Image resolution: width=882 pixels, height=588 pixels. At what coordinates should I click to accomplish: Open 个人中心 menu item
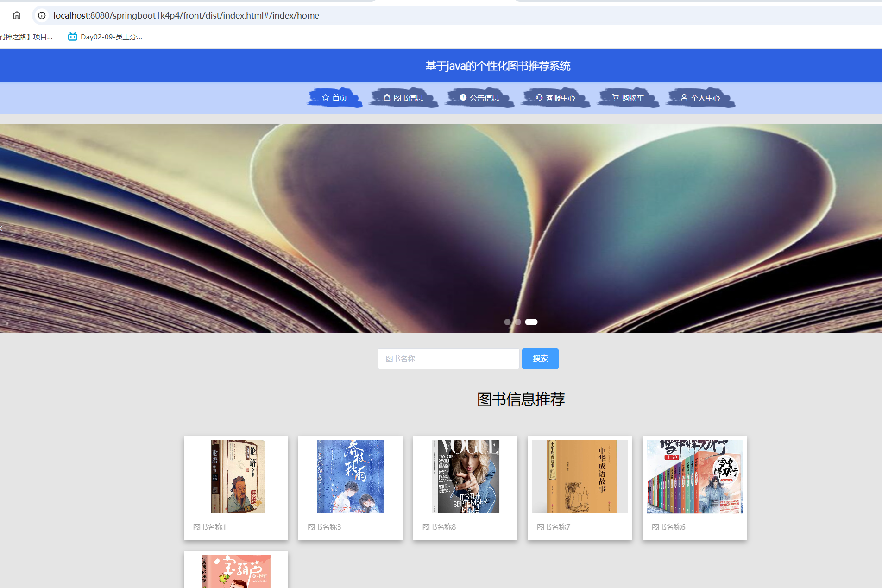point(700,98)
